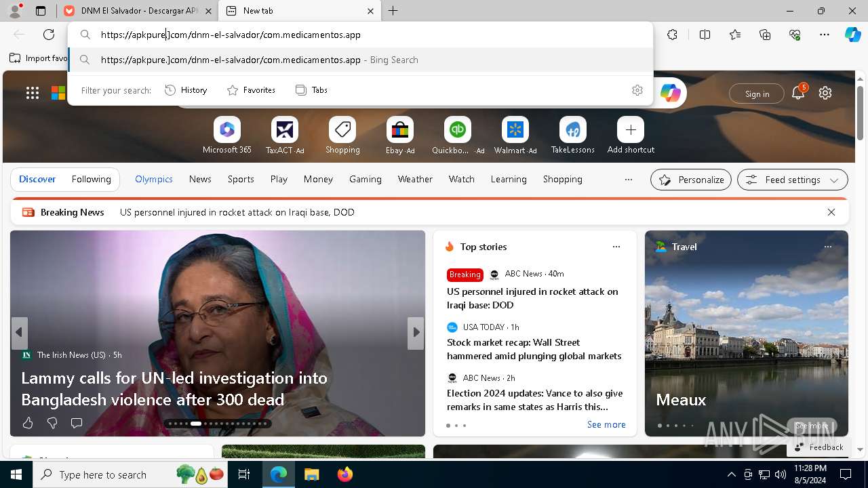Expand Feed settings dropdown
This screenshot has width=868, height=488.
point(792,180)
